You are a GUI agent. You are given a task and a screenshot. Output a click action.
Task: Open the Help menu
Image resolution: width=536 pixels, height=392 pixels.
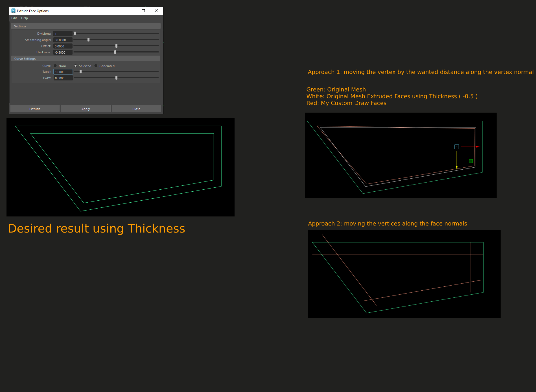(x=25, y=18)
